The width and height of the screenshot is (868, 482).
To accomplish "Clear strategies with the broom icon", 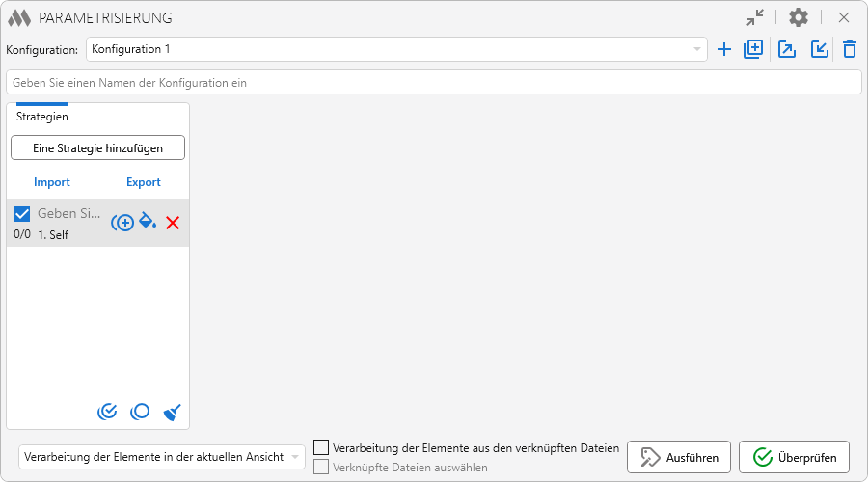I will coord(172,412).
